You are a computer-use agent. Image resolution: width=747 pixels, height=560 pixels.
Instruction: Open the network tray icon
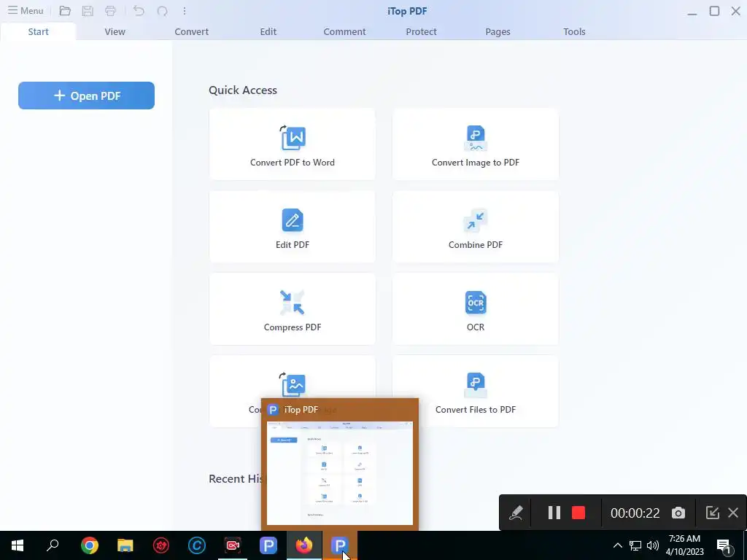(635, 545)
